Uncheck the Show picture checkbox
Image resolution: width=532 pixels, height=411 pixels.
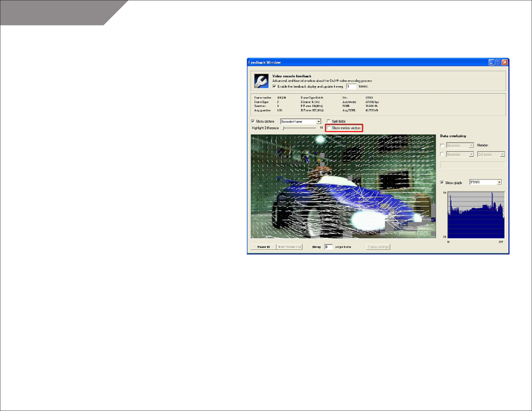tap(253, 121)
